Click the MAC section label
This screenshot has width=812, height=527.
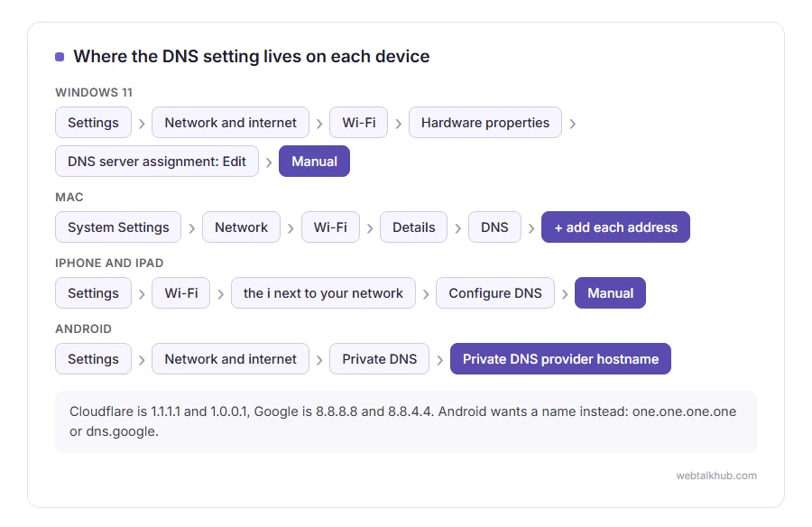[x=69, y=197]
